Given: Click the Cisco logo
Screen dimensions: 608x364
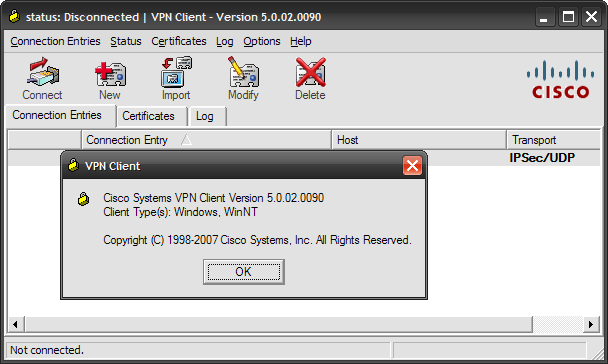Looking at the screenshot, I should pos(560,79).
